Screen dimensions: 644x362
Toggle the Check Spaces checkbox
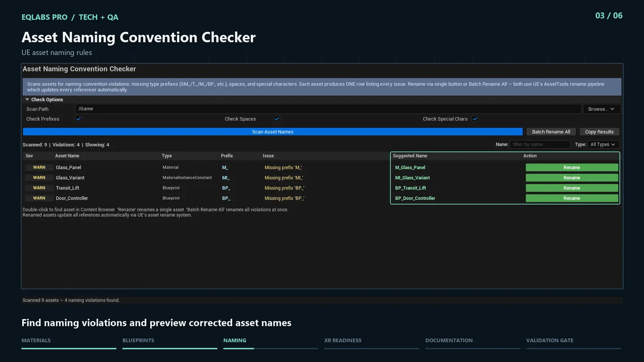[x=277, y=119]
